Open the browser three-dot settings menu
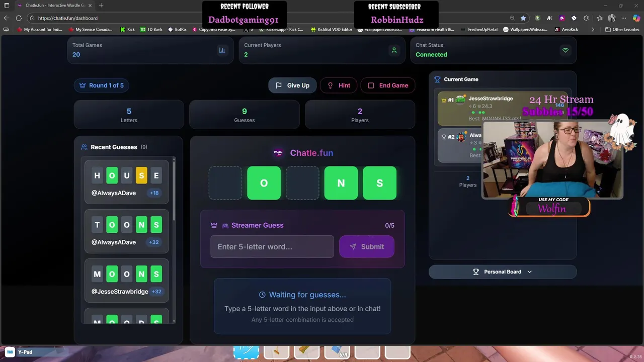Image resolution: width=644 pixels, height=362 pixels. click(x=624, y=18)
